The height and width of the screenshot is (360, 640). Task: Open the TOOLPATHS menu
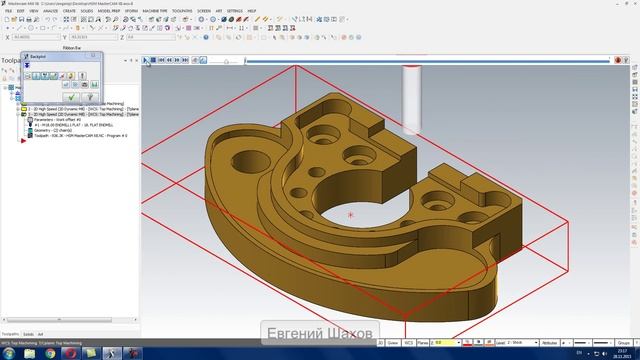tap(182, 11)
